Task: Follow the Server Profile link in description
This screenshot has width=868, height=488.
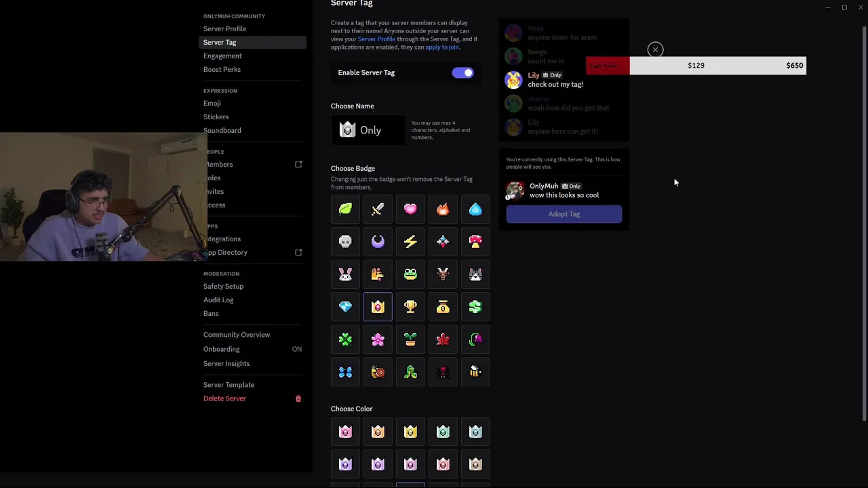Action: tap(376, 39)
